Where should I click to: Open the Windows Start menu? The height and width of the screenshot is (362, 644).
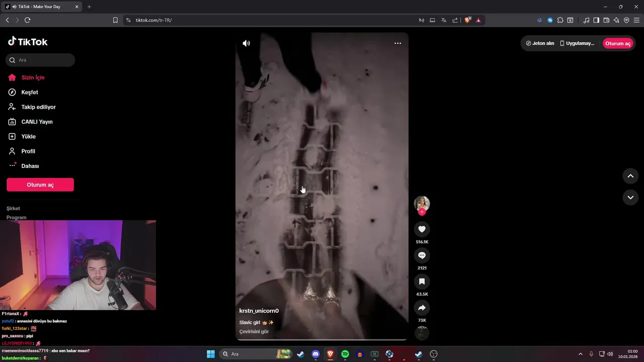click(211, 354)
